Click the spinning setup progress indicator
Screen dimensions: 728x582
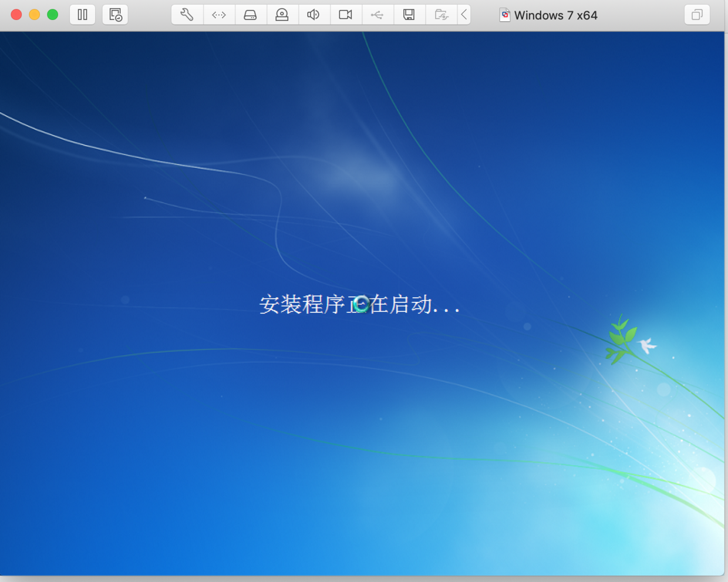(x=362, y=303)
